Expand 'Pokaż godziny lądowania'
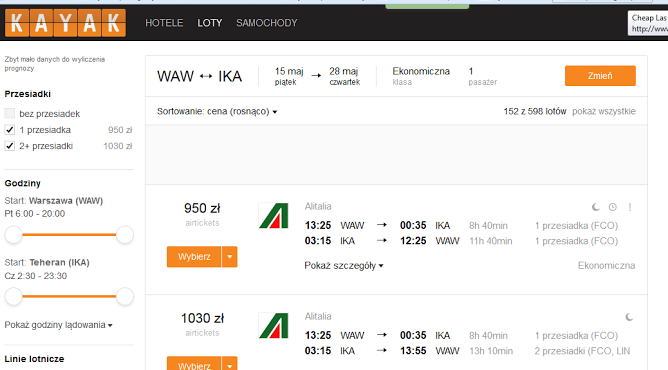This screenshot has height=370, width=668. [58, 325]
